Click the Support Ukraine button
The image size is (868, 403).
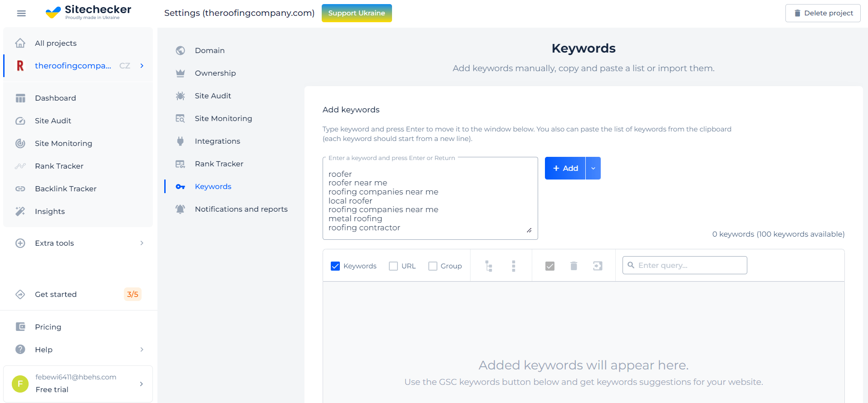(357, 13)
